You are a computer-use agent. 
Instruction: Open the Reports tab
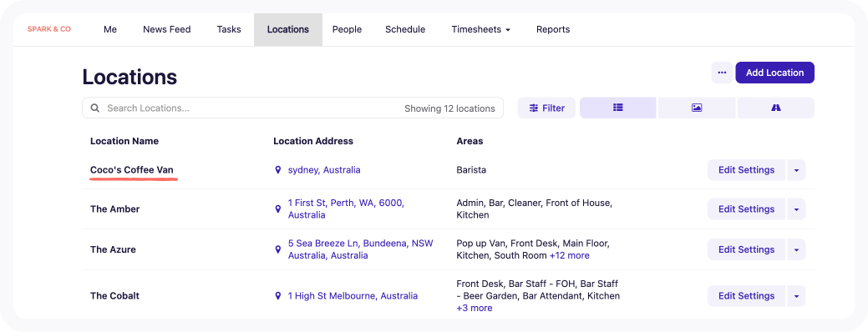553,29
